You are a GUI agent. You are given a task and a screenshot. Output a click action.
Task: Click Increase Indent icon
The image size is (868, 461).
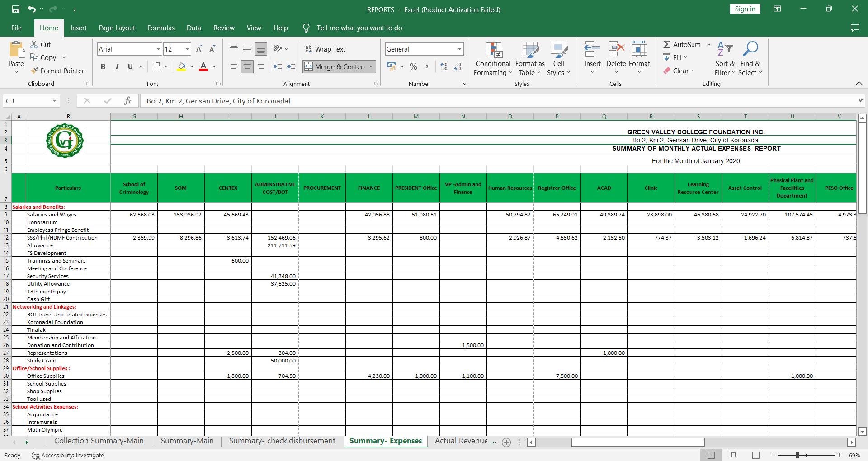click(291, 66)
